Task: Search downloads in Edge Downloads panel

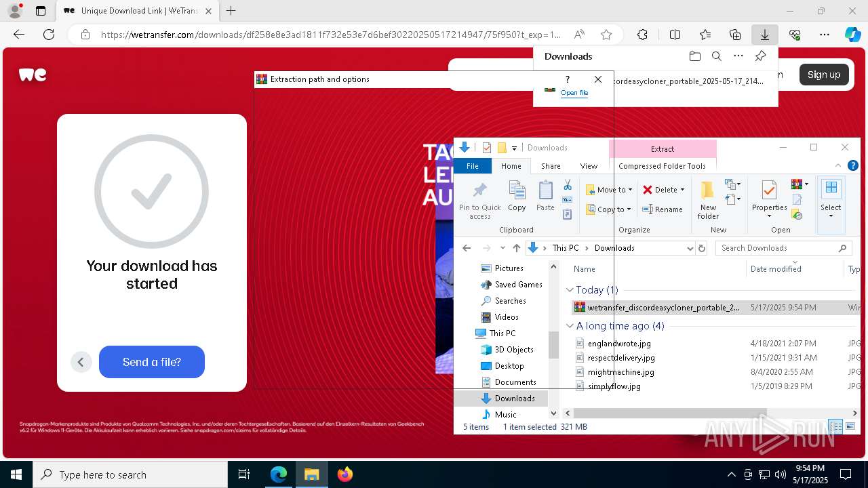Action: coord(716,56)
